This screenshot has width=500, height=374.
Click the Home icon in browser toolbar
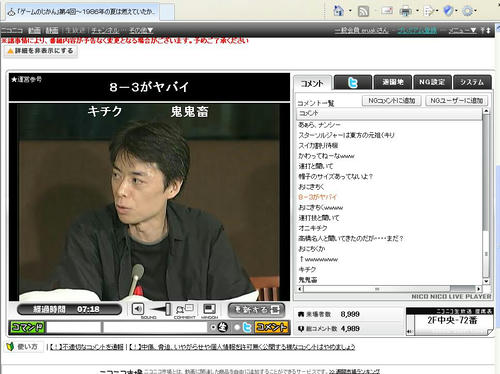(338, 11)
